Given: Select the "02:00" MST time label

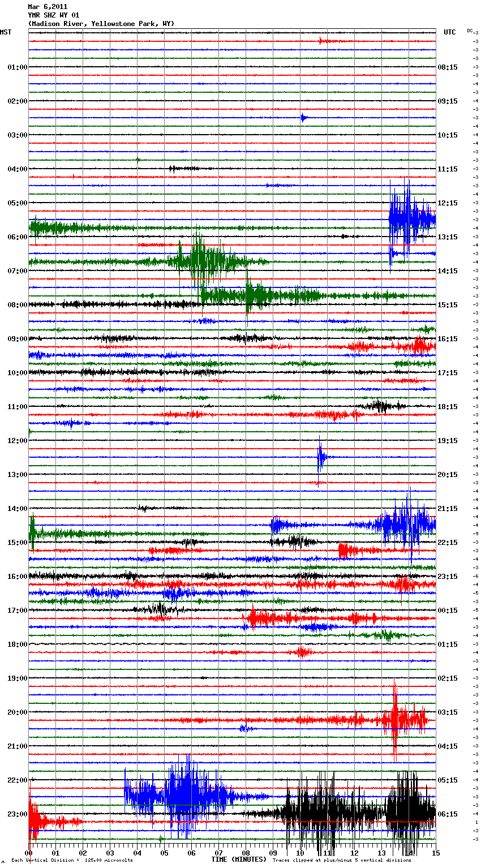Looking at the screenshot, I should point(18,101).
